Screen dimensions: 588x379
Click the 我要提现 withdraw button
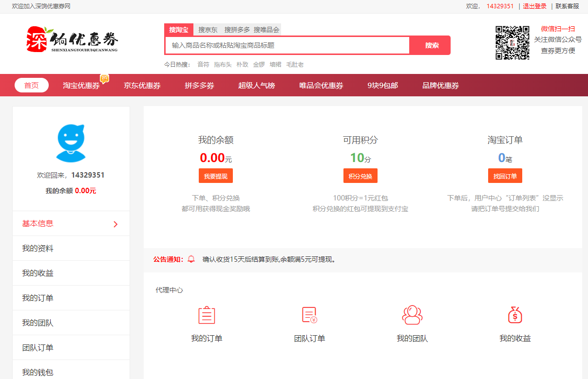click(x=215, y=176)
